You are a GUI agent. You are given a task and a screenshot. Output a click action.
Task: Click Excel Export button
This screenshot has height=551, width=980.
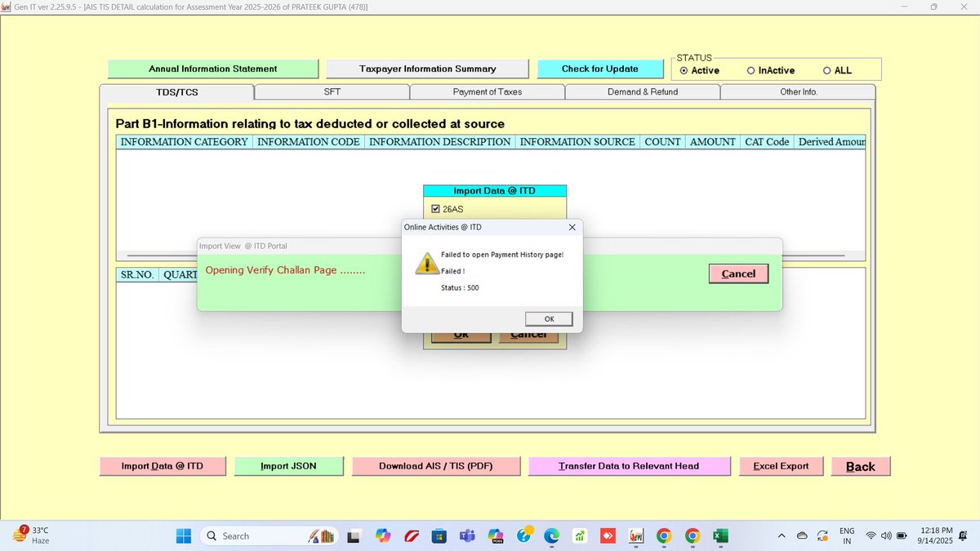pos(781,466)
